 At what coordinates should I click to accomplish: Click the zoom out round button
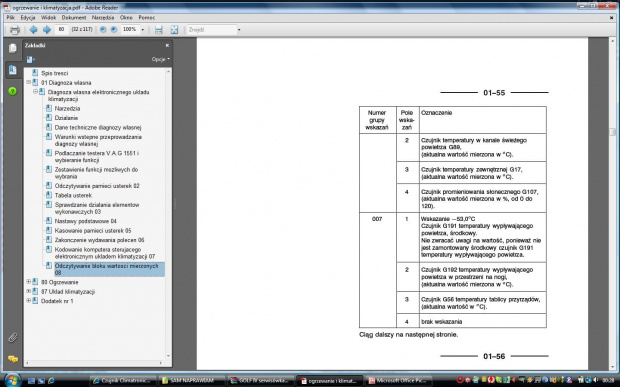coord(103,30)
